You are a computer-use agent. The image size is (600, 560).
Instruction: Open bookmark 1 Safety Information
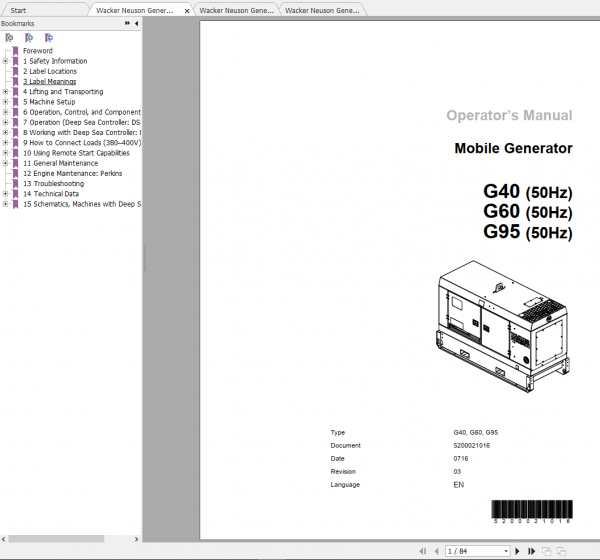coord(55,61)
